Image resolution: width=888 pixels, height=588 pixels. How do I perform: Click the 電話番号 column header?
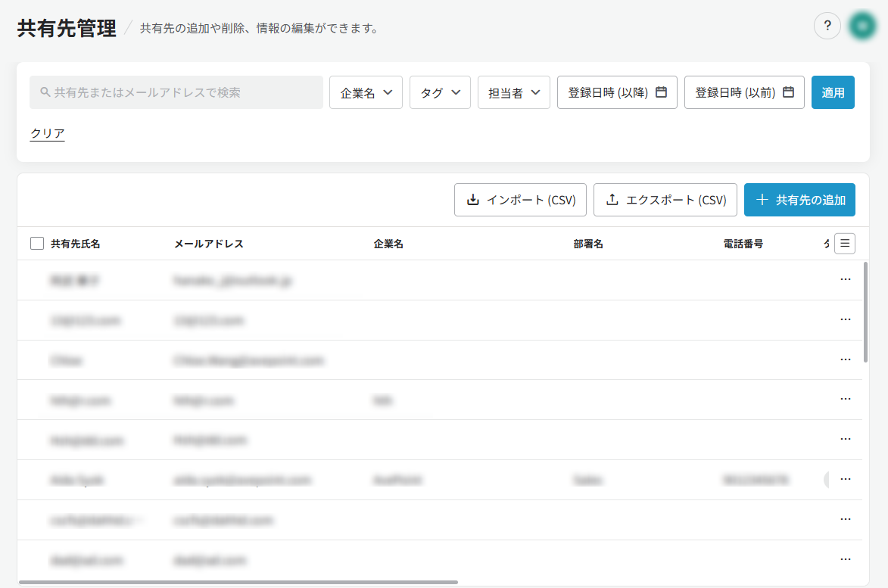tap(743, 244)
